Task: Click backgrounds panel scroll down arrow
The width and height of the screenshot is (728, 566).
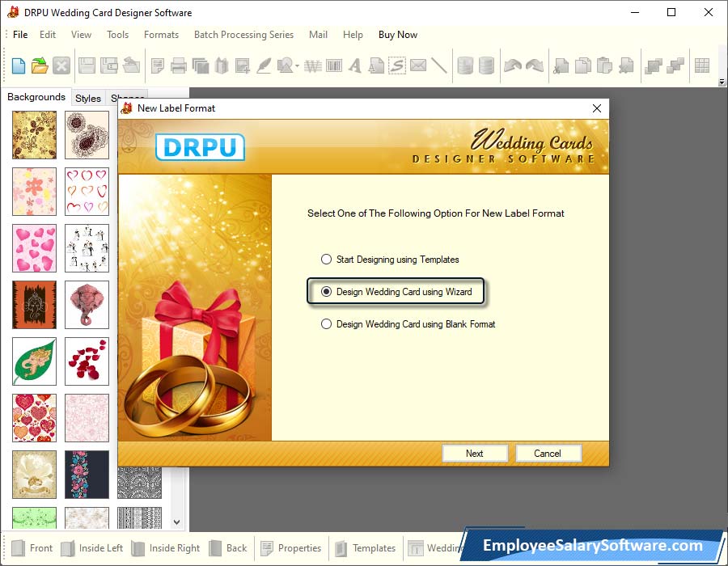Action: pos(177,522)
